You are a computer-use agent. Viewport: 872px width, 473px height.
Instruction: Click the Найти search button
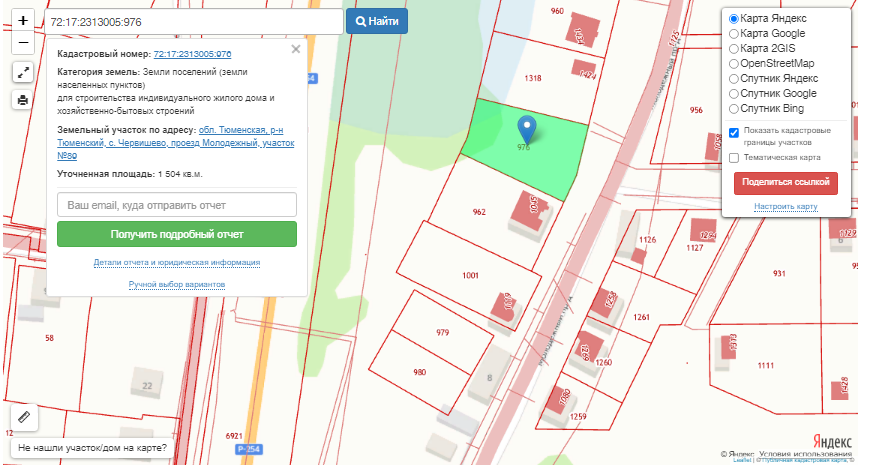coord(377,21)
